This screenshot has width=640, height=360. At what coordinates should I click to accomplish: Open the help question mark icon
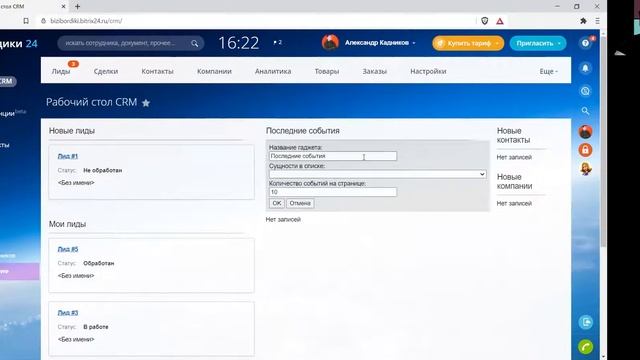pos(585,43)
